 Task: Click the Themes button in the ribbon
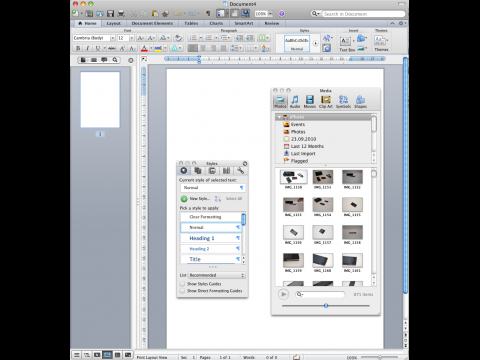381,43
